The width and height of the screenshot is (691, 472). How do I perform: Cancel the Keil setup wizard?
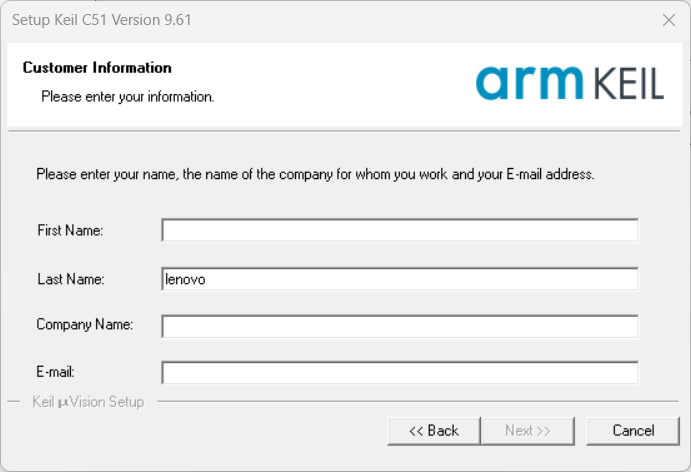[x=633, y=431]
